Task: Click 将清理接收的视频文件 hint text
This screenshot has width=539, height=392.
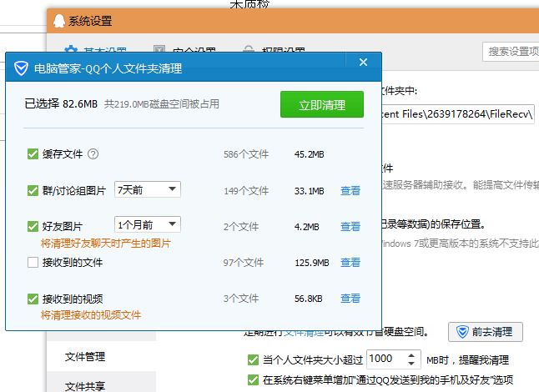Action: point(91,314)
